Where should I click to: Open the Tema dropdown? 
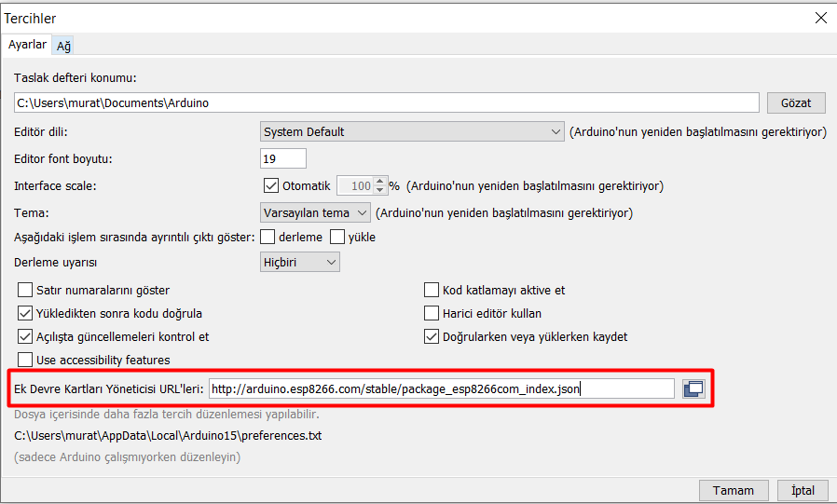tap(315, 212)
